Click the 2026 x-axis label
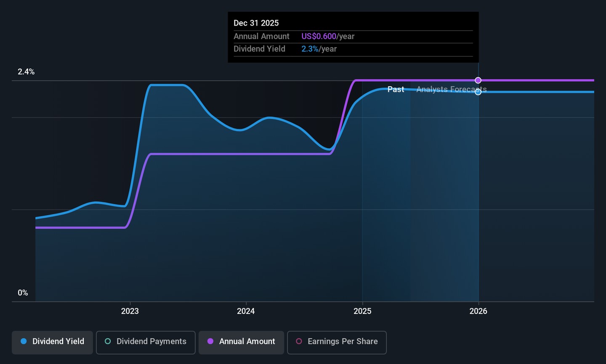Screen dimensions: 606x364 coord(478,311)
